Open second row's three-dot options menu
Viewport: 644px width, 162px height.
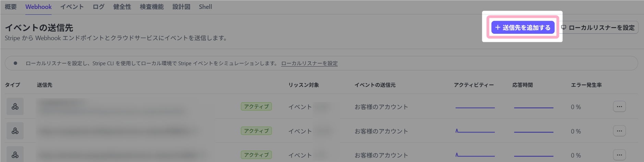[619, 131]
